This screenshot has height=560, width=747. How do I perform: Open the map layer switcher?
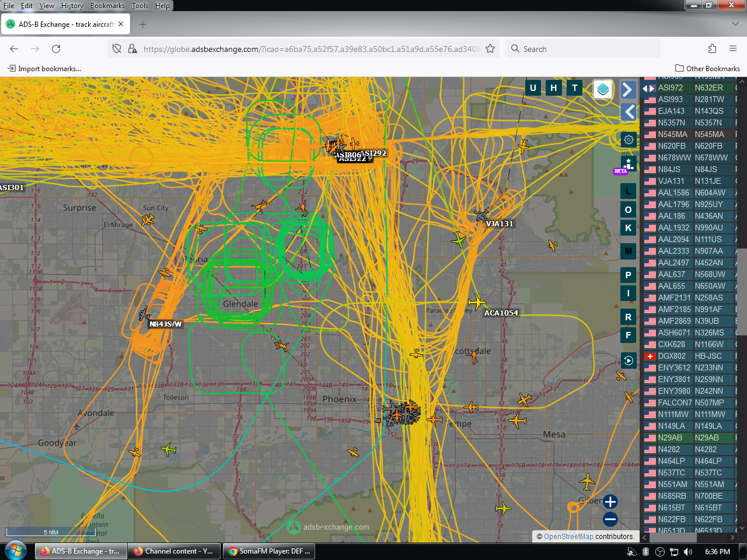pos(603,89)
